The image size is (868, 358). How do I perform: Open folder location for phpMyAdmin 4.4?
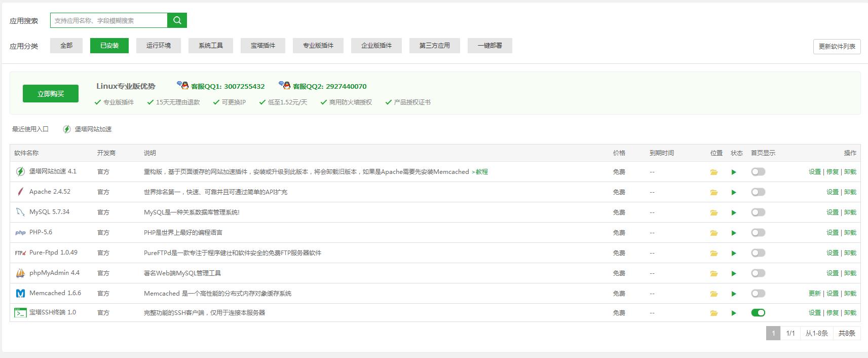pos(714,273)
